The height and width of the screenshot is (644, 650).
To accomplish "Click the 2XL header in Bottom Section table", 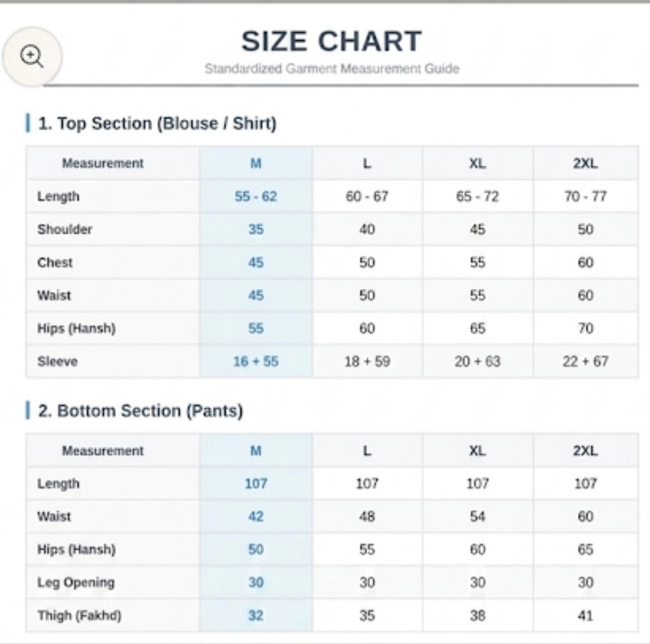I will tap(585, 451).
